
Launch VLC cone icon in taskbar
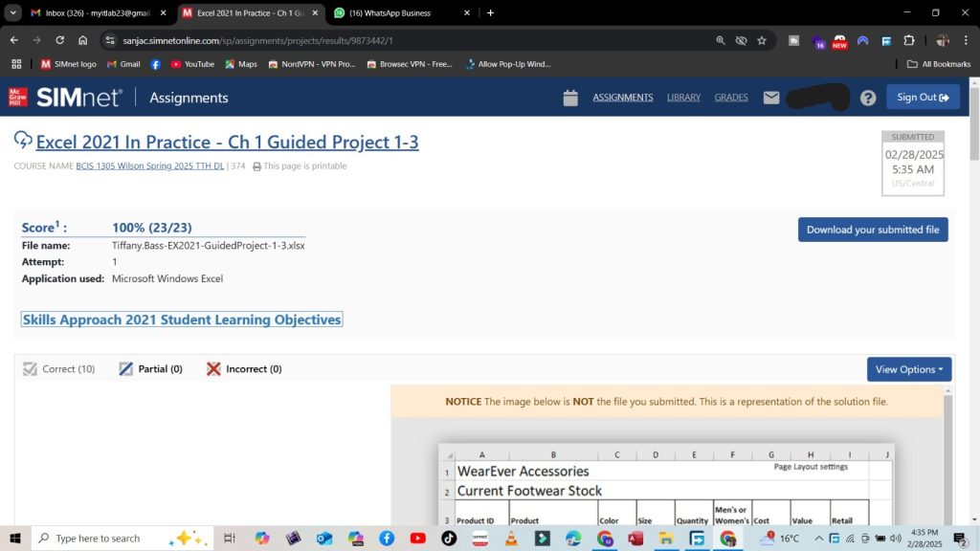pyautogui.click(x=511, y=538)
